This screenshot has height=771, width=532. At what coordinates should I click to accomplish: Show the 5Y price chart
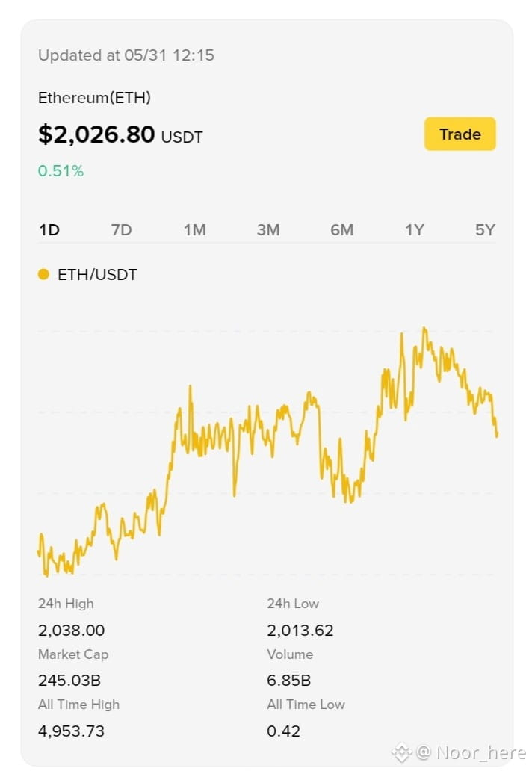coord(485,229)
